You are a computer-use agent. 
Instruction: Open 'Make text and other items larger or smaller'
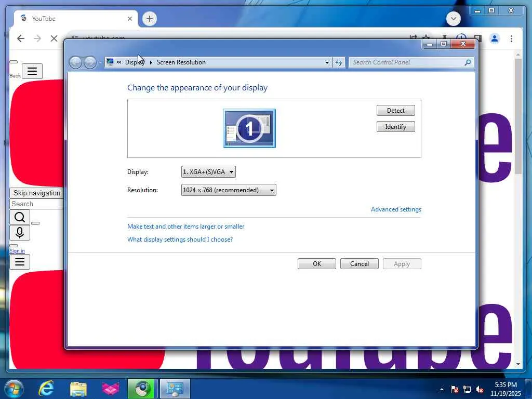click(185, 227)
